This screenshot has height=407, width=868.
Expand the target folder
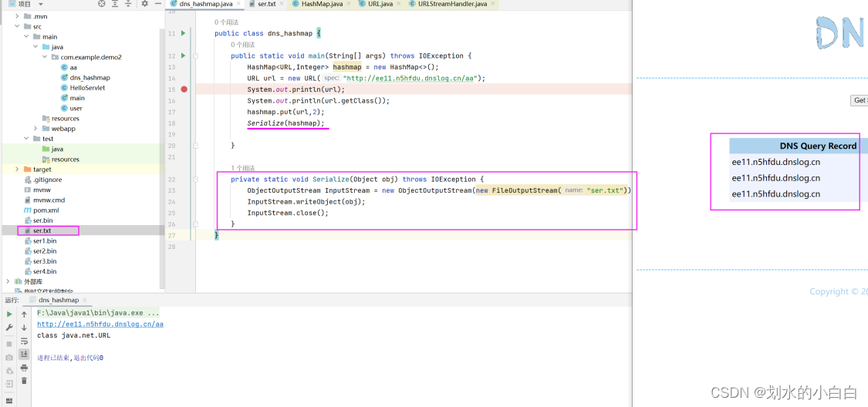point(17,170)
